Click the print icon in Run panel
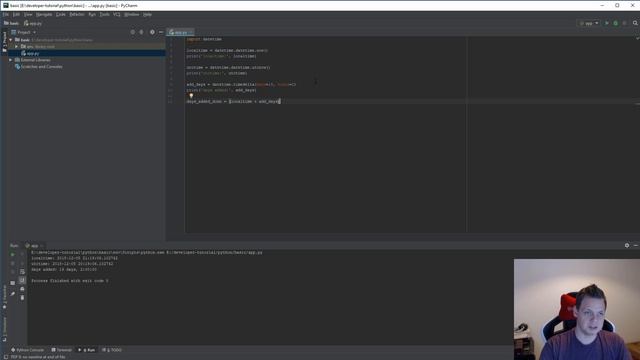The image size is (640, 360). (22, 289)
